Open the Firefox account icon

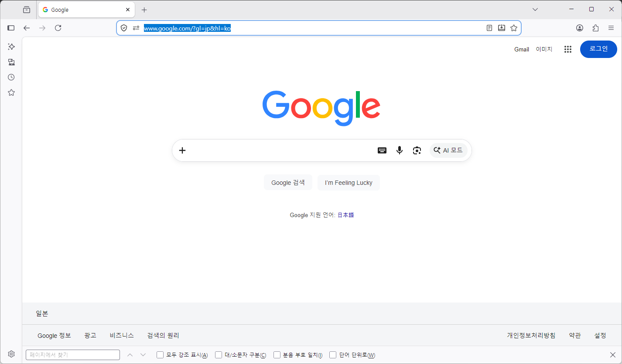point(580,28)
